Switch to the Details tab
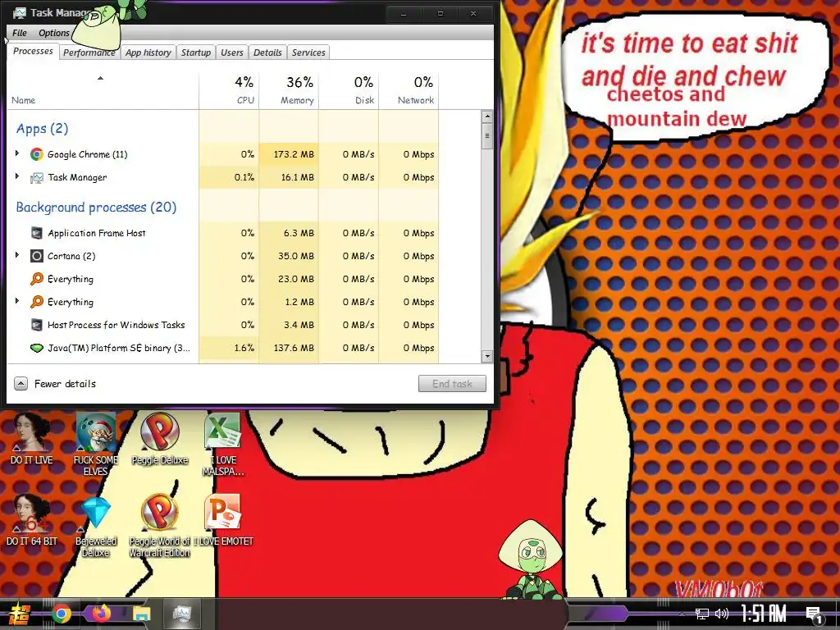The height and width of the screenshot is (630, 840). (267, 52)
